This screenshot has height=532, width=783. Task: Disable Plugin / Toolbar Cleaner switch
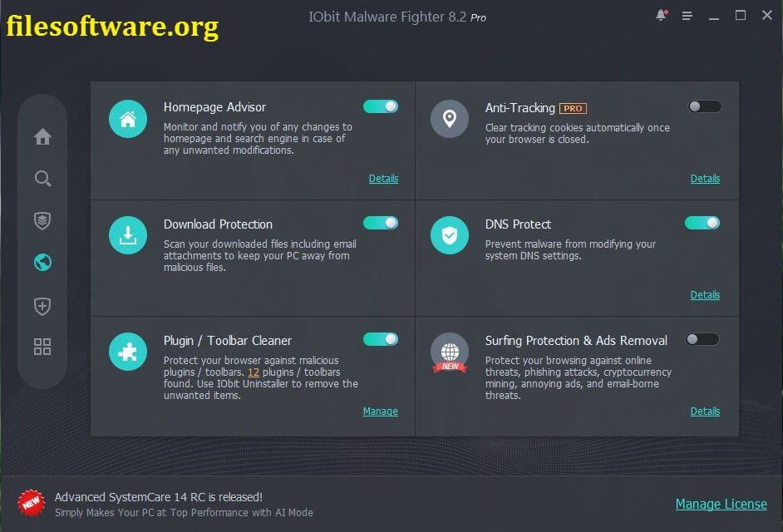point(381,340)
